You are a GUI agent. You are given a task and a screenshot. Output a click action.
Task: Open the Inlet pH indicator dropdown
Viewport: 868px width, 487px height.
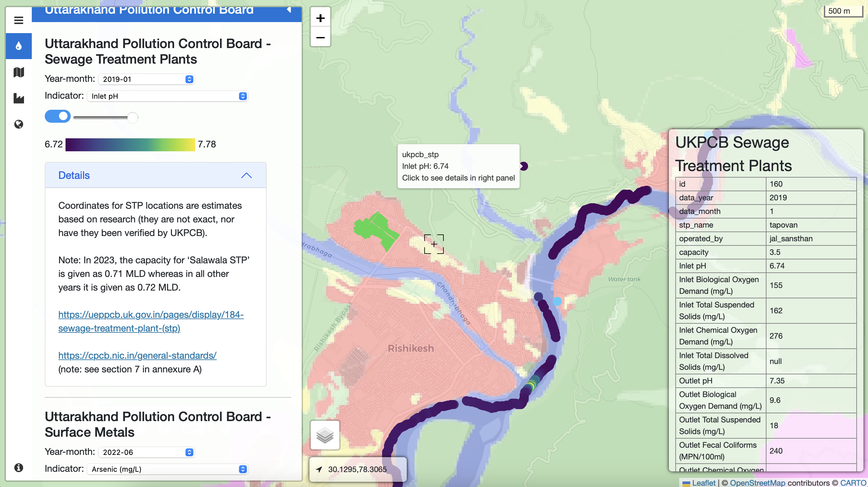(167, 96)
